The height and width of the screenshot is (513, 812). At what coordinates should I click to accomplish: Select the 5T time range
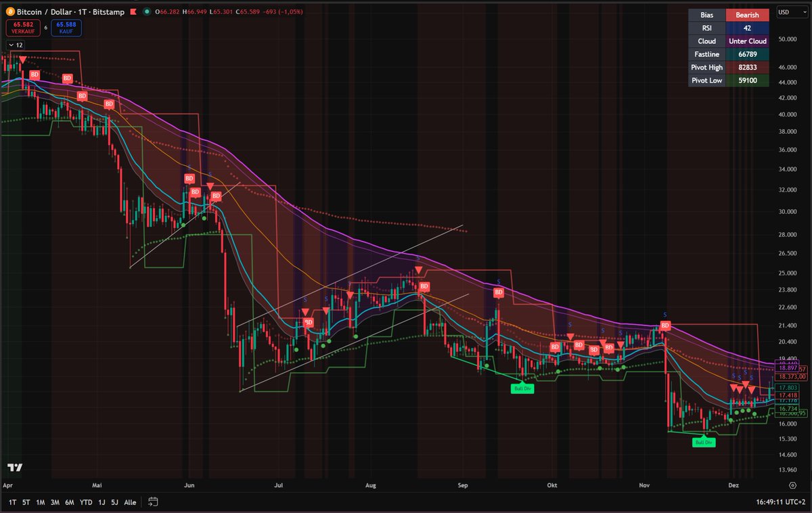coord(26,502)
